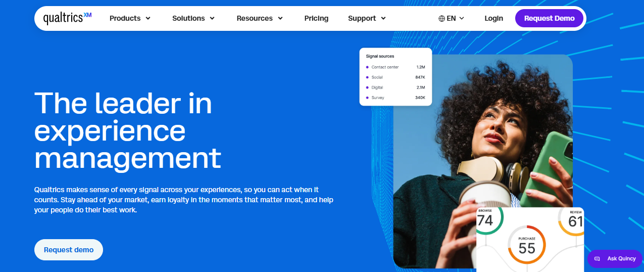
Task: Expand the Solutions chevron arrow
Action: tap(212, 18)
